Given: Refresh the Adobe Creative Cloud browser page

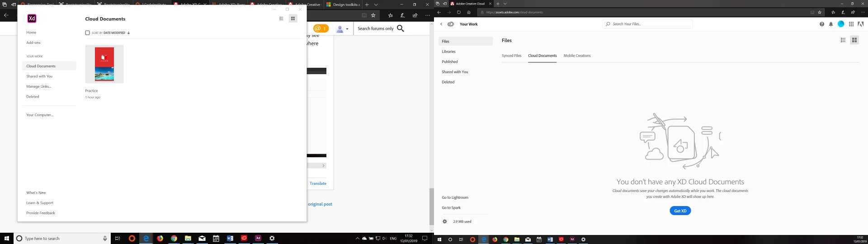Looking at the screenshot, I should [x=459, y=13].
